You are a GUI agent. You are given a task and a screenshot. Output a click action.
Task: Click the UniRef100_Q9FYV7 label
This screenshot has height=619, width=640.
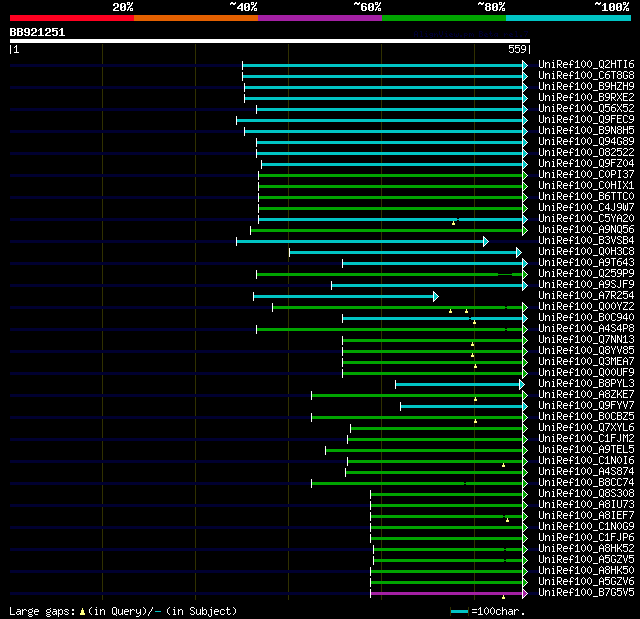pyautogui.click(x=586, y=406)
